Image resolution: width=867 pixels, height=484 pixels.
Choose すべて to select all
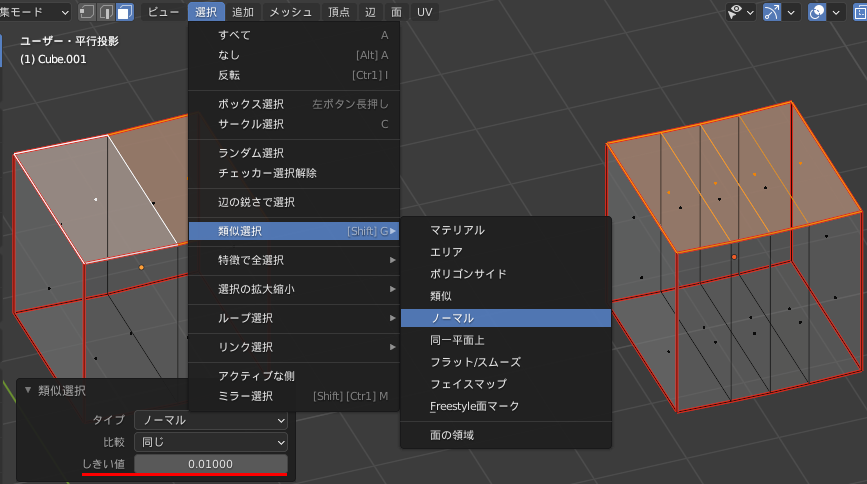tap(294, 35)
